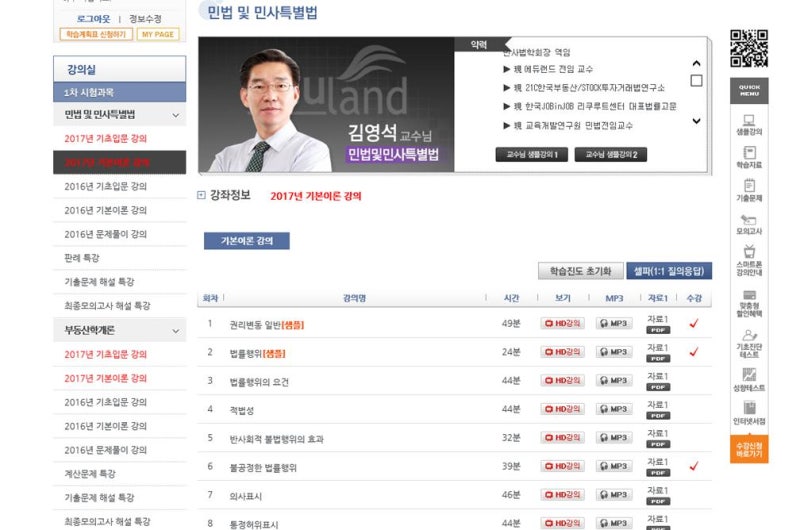
Task: Download MP3 for lecture 5 반사회적 불법행위의 효과
Action: click(614, 438)
